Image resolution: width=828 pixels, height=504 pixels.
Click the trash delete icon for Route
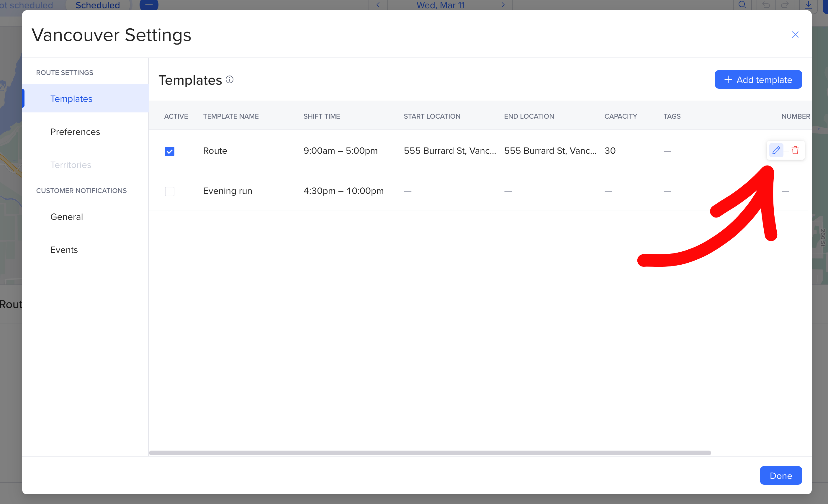coord(795,150)
